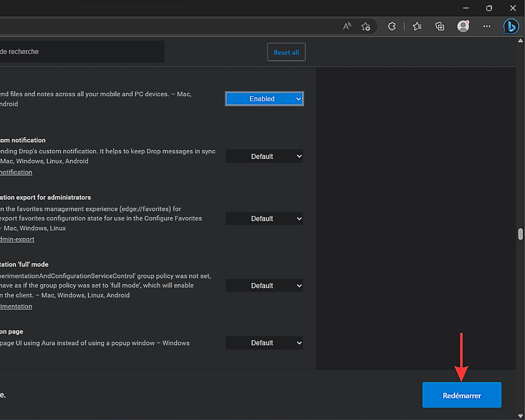Screen dimensions: 525x420
Task: Click the "'full' mode" flag heading
Action: [24, 264]
